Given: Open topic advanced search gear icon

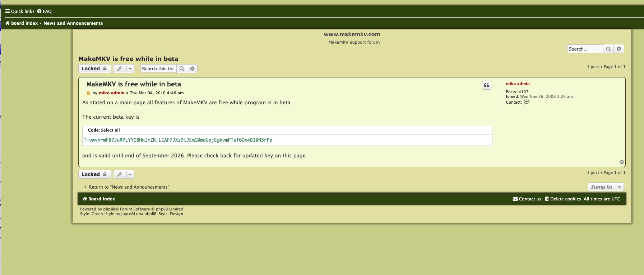Looking at the screenshot, I should [192, 68].
